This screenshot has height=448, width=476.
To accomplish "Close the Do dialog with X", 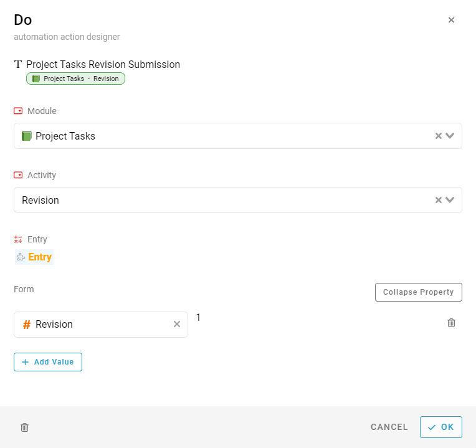I will [451, 20].
